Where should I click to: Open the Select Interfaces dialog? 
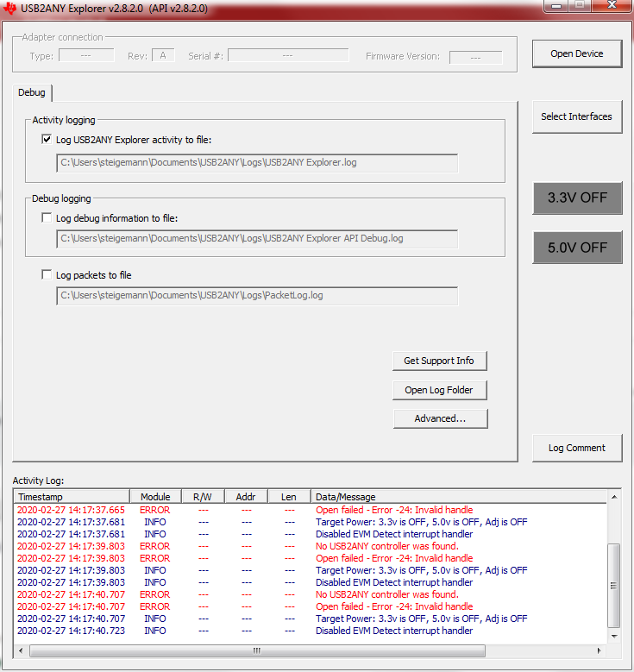pos(576,116)
